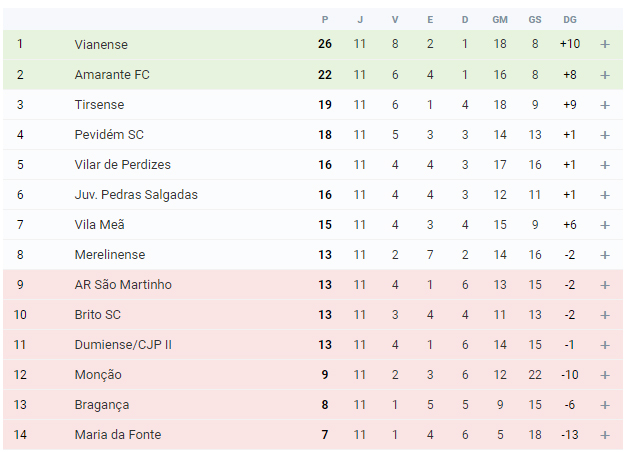The width and height of the screenshot is (625, 452).
Task: Open Maria da Fonte team name
Action: (118, 434)
